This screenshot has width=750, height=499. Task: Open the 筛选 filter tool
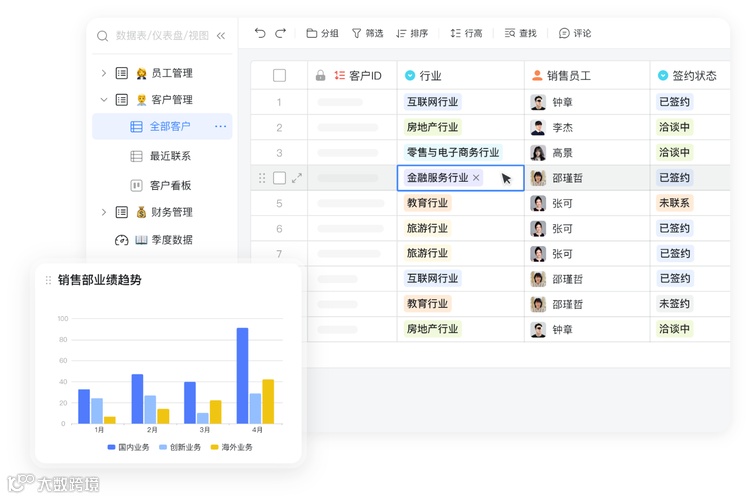(x=367, y=33)
